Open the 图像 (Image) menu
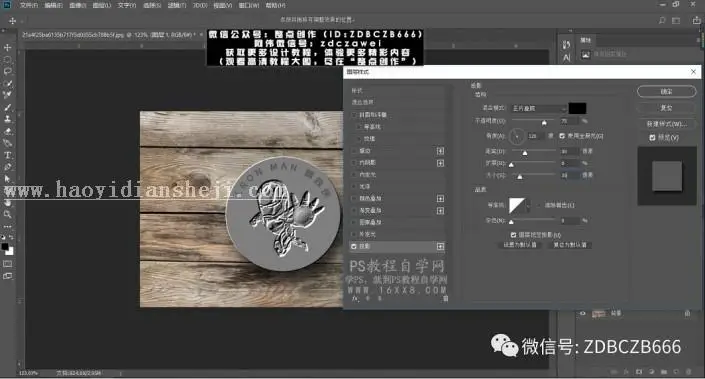Viewport: 705px width, 379px height. click(x=78, y=5)
